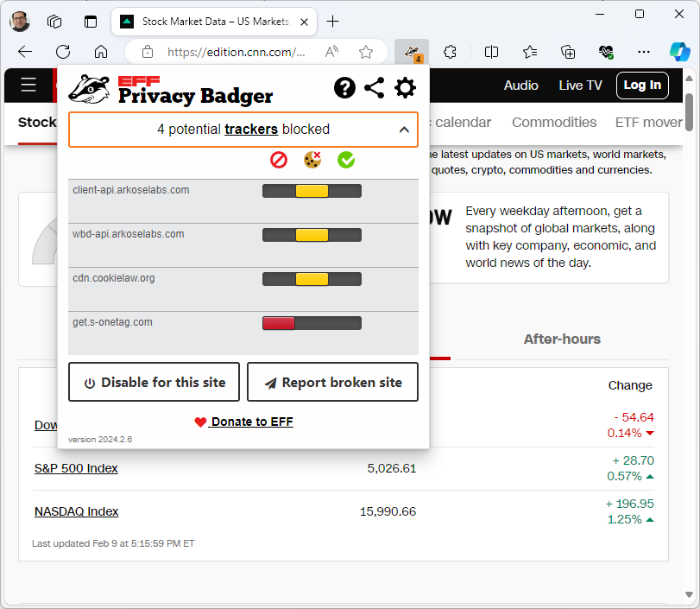Go back to the previous page
The height and width of the screenshot is (609, 700).
pos(25,52)
